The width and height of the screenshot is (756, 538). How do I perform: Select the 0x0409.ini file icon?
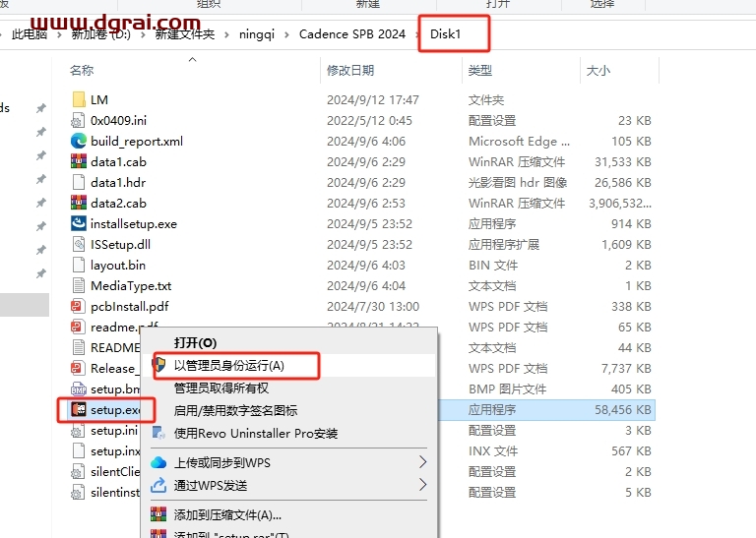pyautogui.click(x=79, y=120)
